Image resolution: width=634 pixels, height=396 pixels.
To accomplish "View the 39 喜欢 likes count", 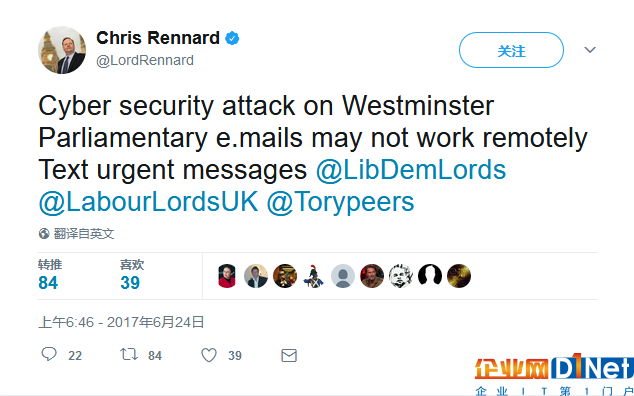I will coord(132,275).
